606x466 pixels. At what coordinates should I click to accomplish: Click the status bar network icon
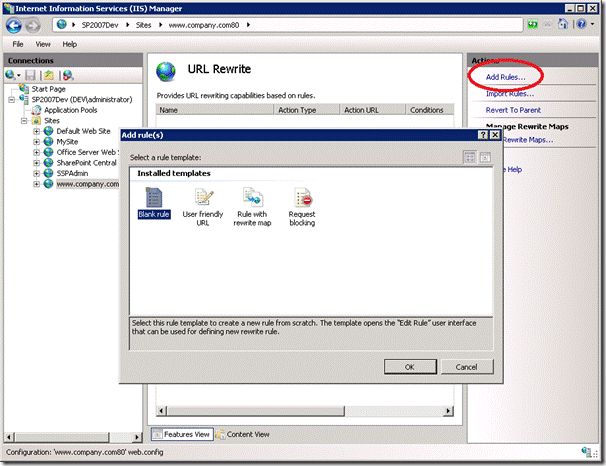click(587, 452)
